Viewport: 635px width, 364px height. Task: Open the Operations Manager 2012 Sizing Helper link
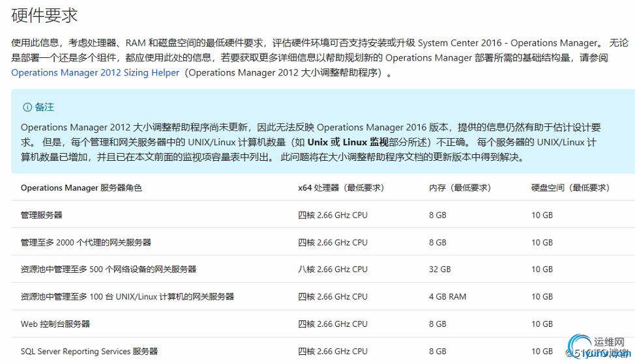pos(95,73)
